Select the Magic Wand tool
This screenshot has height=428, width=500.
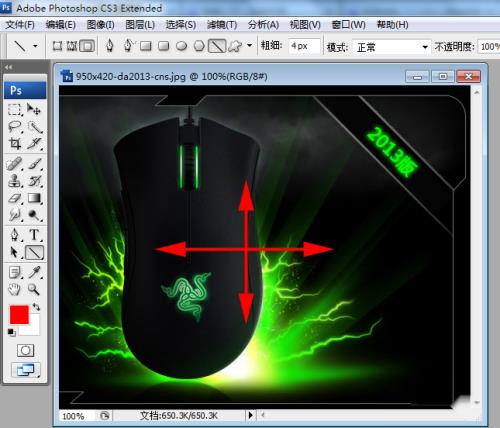pyautogui.click(x=34, y=127)
